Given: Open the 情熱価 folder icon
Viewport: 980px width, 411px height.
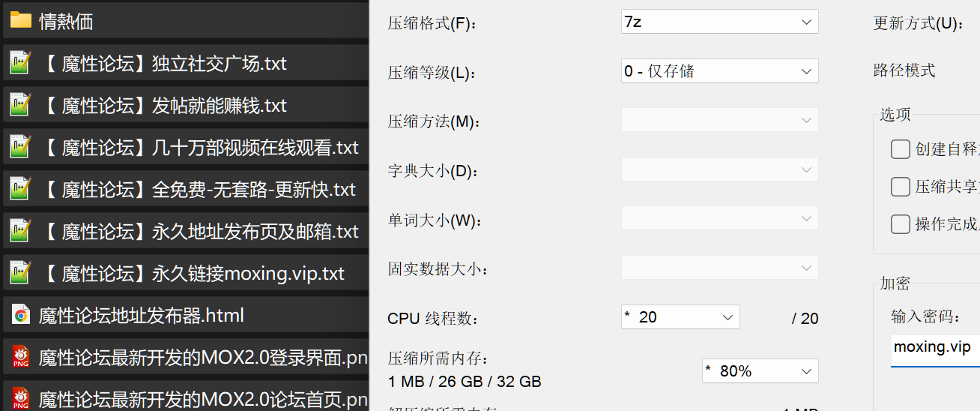Looking at the screenshot, I should tap(20, 21).
